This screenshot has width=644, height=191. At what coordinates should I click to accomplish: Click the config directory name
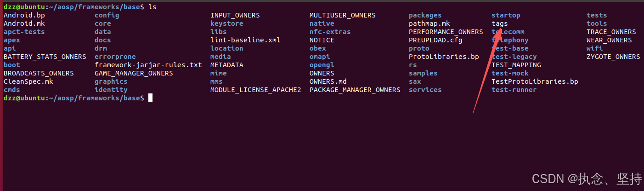pyautogui.click(x=107, y=15)
